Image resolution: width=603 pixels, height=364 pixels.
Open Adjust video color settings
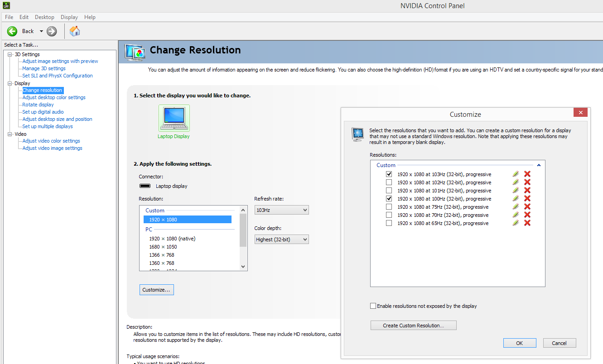[51, 141]
